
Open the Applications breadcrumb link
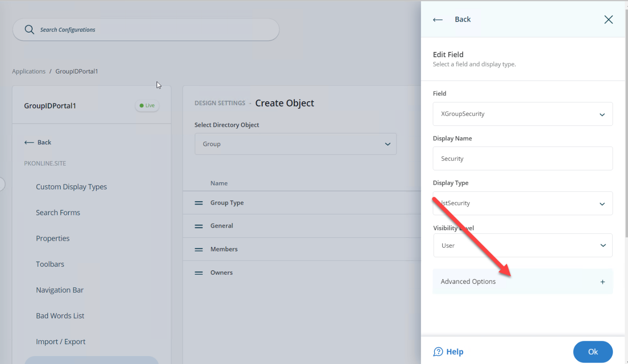pos(28,71)
